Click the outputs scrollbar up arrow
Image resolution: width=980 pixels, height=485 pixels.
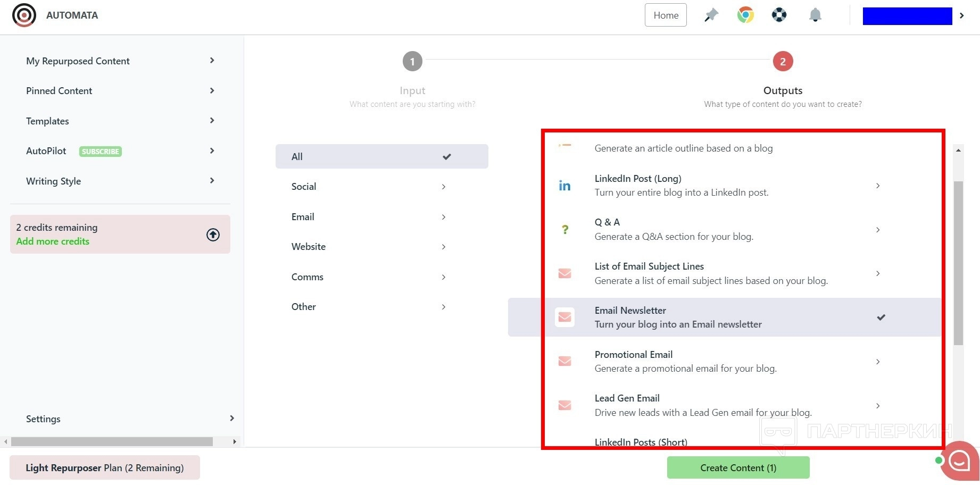pos(958,150)
